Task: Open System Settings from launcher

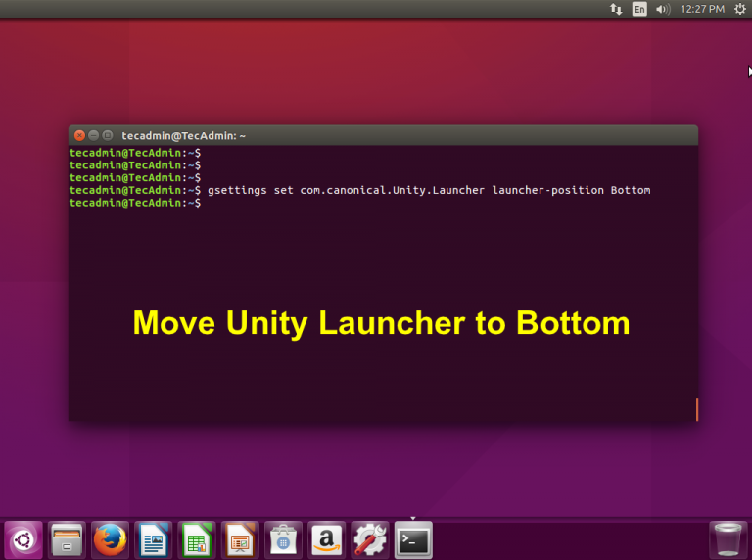Action: (x=370, y=539)
